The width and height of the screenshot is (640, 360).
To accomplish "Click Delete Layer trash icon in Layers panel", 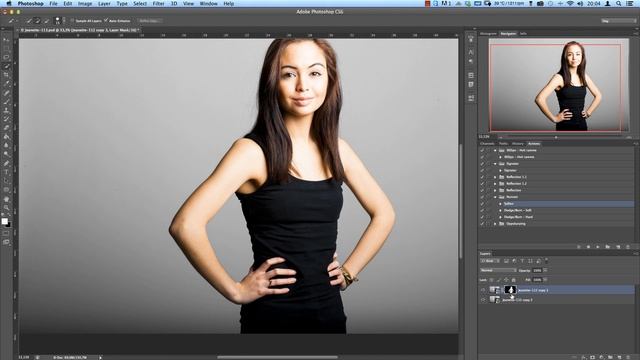I will [629, 357].
